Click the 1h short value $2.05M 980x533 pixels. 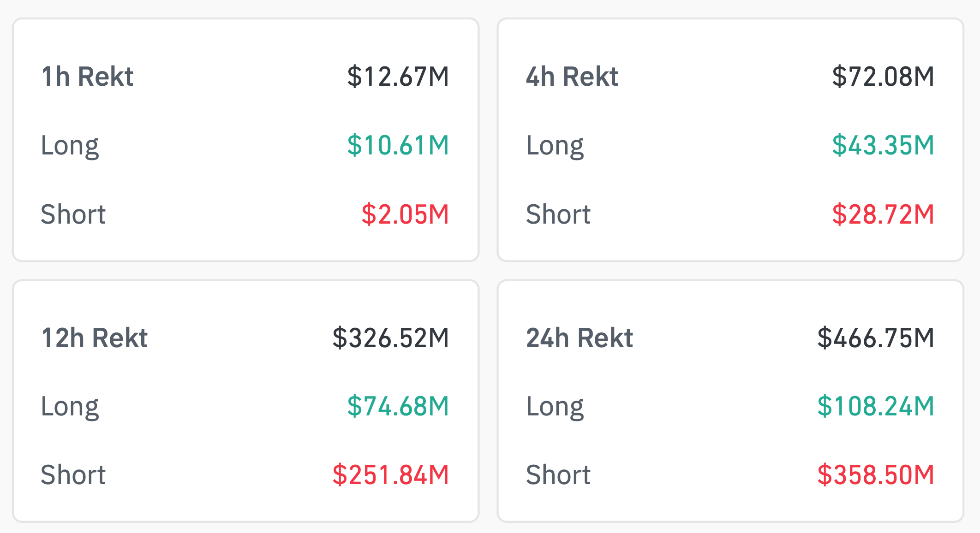[405, 214]
